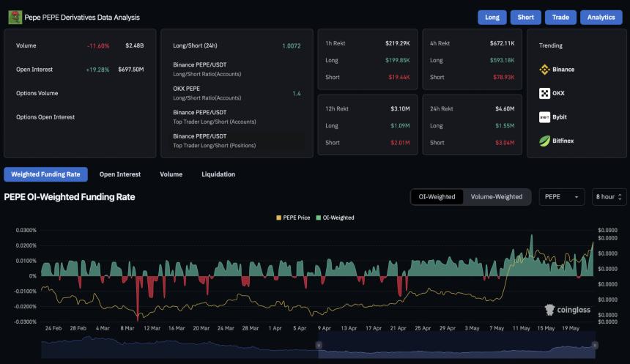Screen dimensions: 630x364
Task: Select the Weighted Funding Rate tab
Action: tap(46, 174)
